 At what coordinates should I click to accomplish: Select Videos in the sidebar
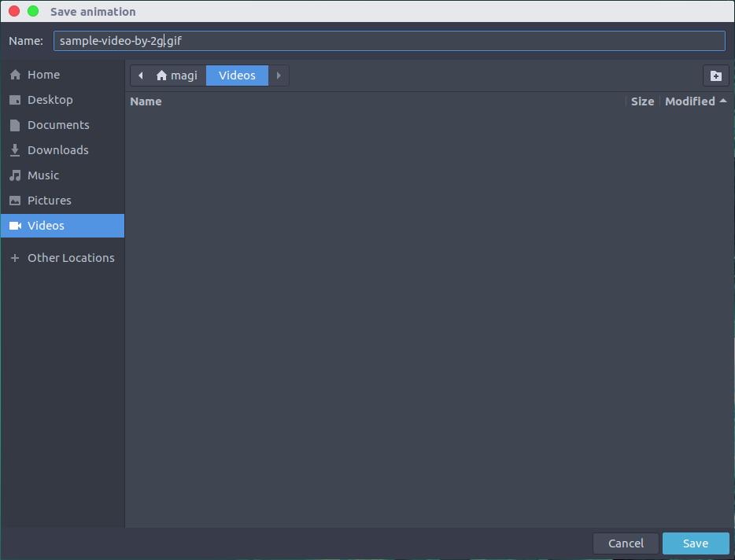[x=62, y=226]
